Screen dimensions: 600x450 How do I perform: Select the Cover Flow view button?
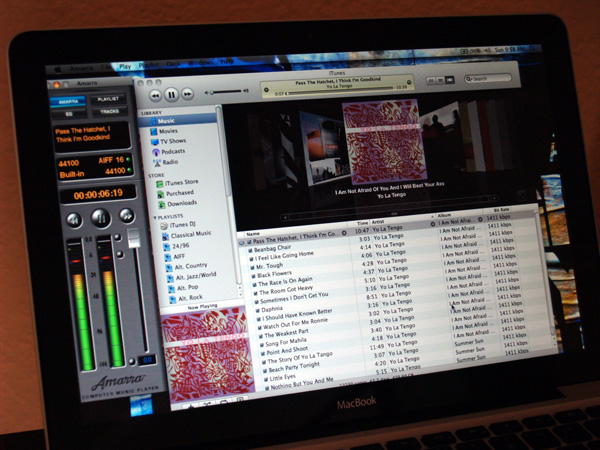point(450,80)
